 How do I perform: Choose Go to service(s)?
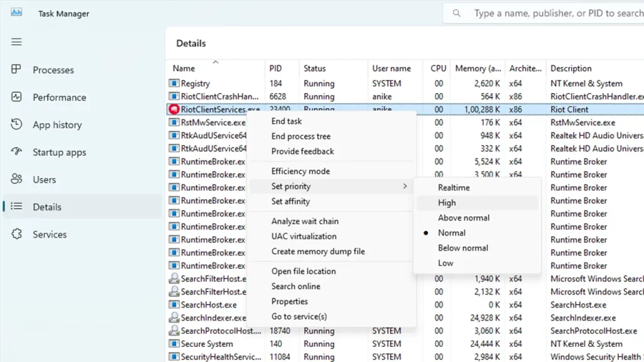[331, 317]
